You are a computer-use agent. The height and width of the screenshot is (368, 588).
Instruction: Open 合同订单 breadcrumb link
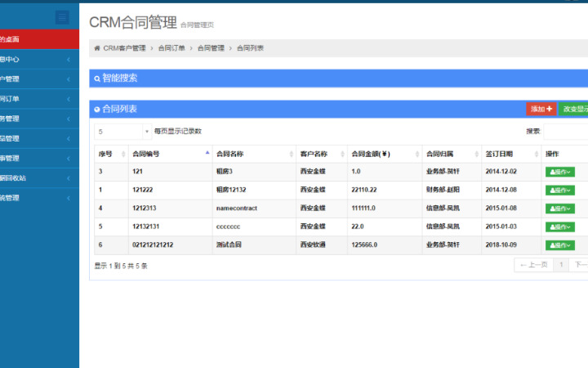tap(171, 48)
